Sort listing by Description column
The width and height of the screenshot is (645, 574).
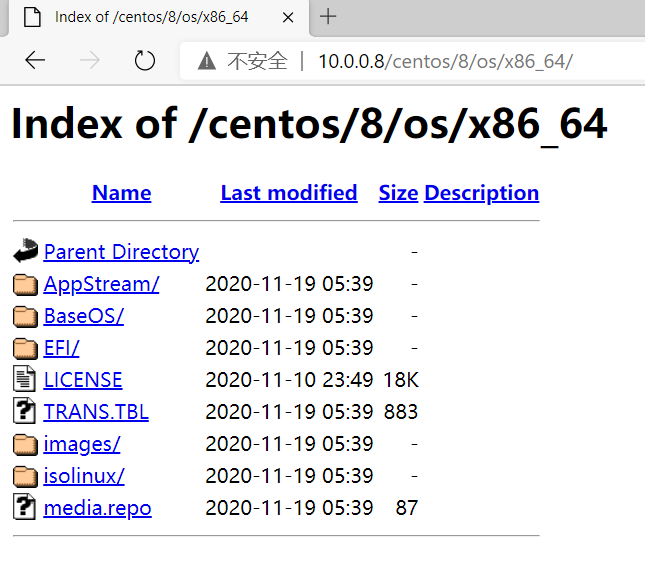tap(481, 193)
